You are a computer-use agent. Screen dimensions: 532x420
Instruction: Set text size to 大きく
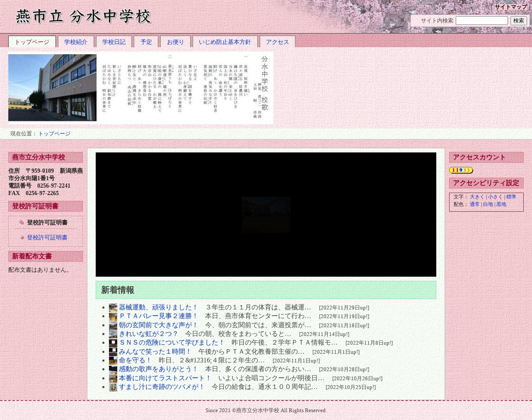pos(476,197)
